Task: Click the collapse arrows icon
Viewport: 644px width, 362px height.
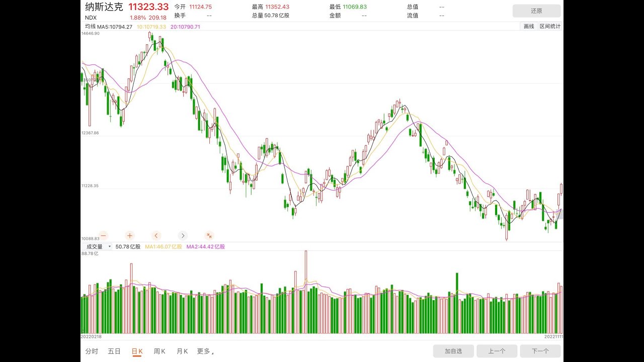Action: pos(209,235)
